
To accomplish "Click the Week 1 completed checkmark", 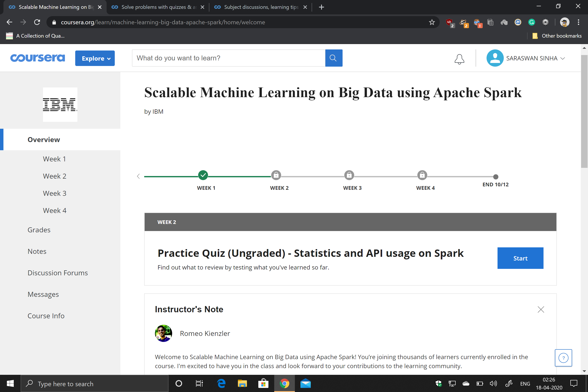I will click(203, 175).
